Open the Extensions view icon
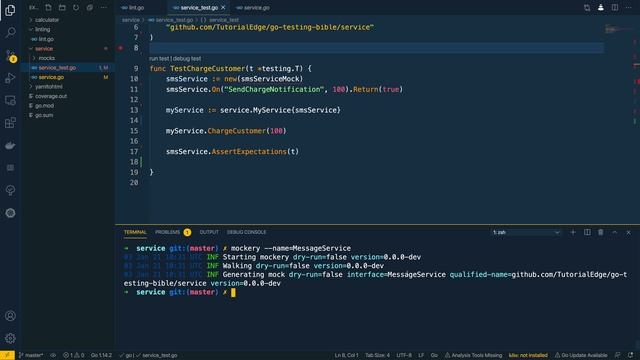Viewport: 640px width, 360px height. [10, 122]
